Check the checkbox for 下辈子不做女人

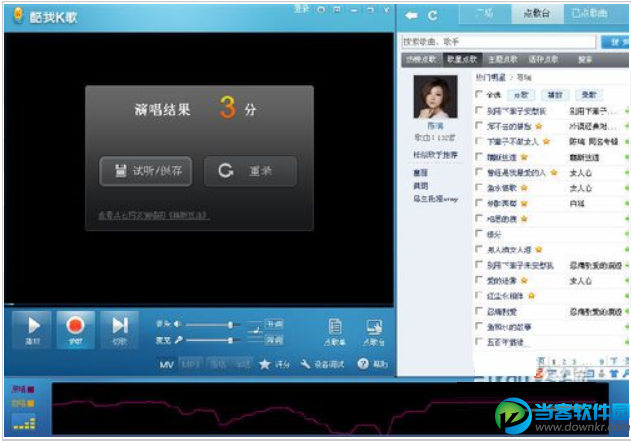pyautogui.click(x=479, y=141)
